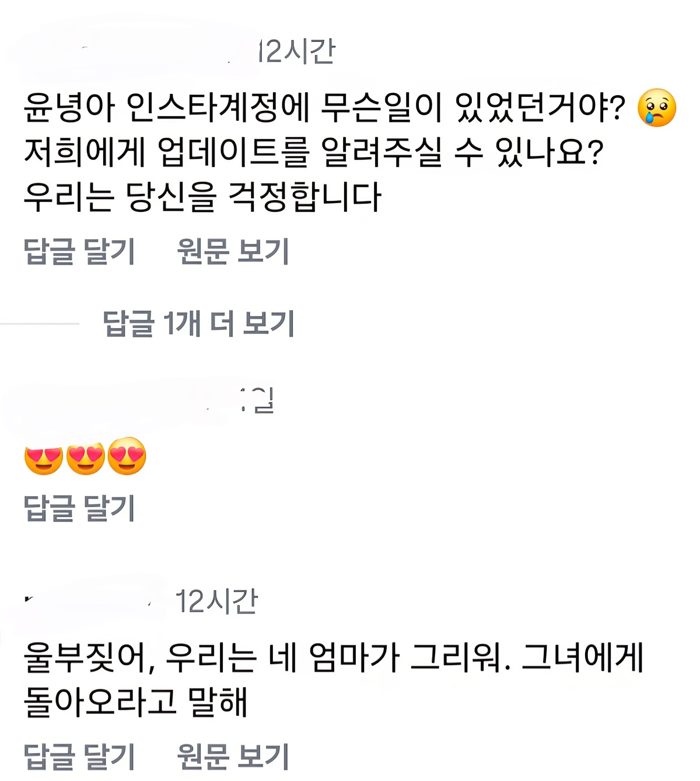This screenshot has width=700, height=781.
Task: Open 원문 보기 under the 울부짖어 comment
Action: point(233,757)
